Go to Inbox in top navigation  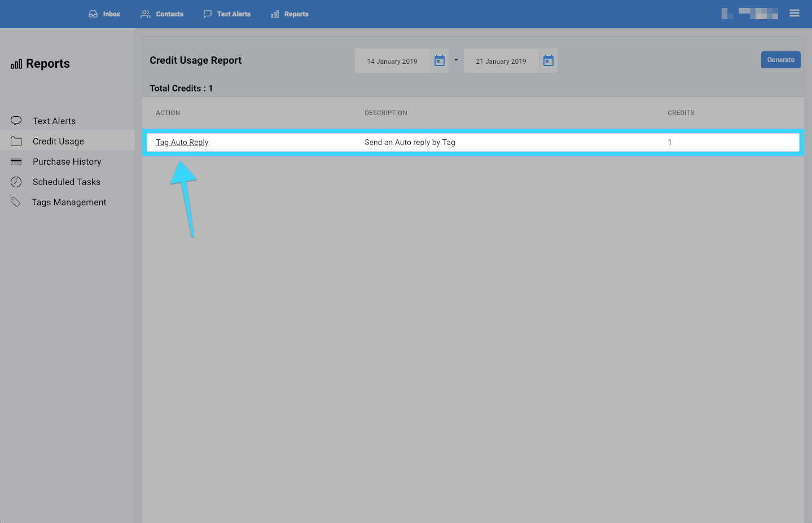coord(104,14)
